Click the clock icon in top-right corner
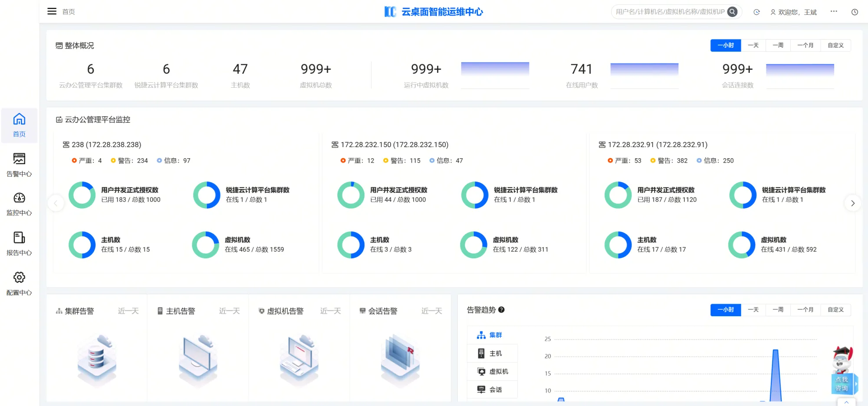Image resolution: width=868 pixels, height=406 pixels. [855, 12]
